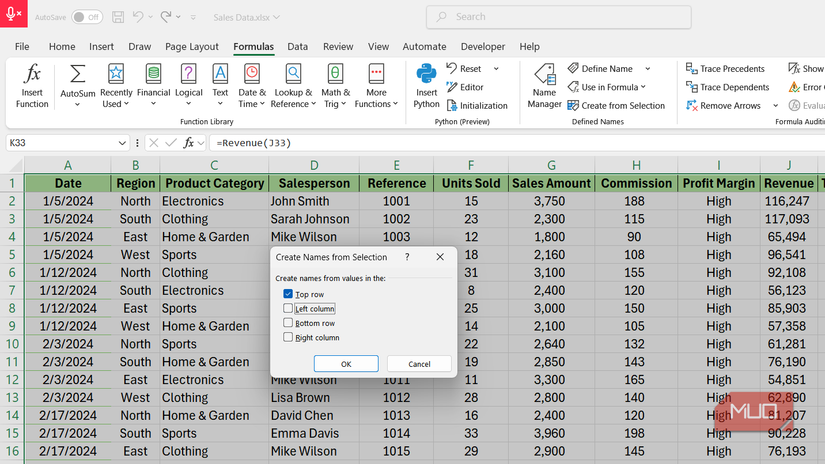Switch to the Developer tab

[x=483, y=46]
